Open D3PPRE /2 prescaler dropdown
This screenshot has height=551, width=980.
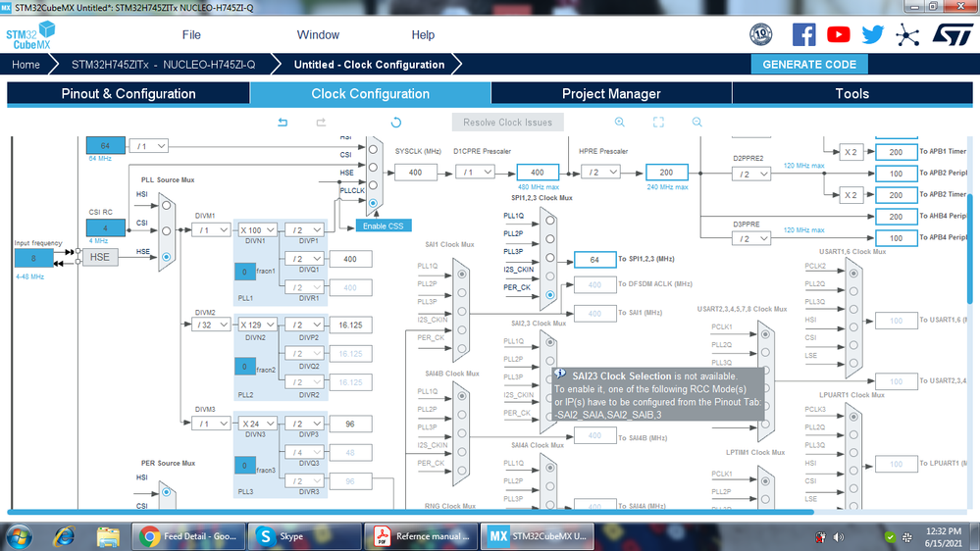[751, 238]
